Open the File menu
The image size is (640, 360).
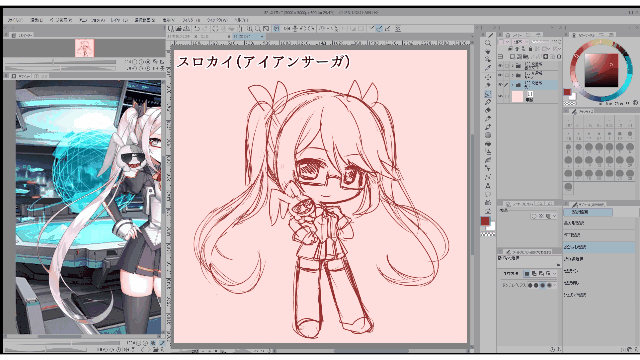click(16, 20)
